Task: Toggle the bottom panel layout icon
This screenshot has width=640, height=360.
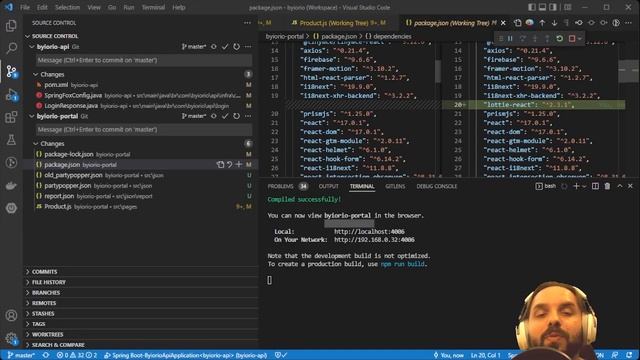Action: coord(542,7)
